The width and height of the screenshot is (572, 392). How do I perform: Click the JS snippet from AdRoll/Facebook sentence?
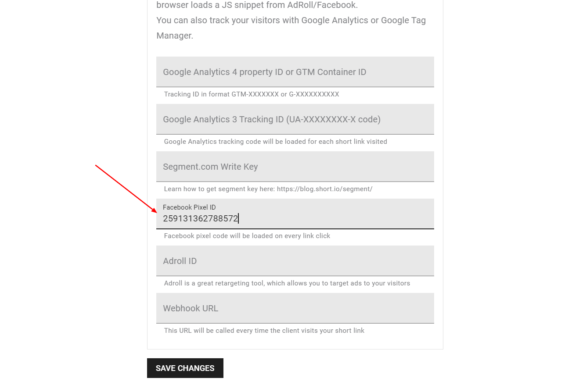[x=257, y=5]
